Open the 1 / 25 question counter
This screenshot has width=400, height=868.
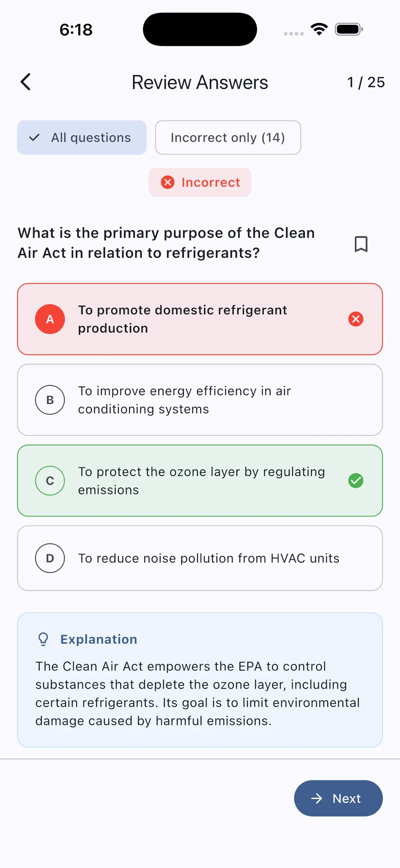[366, 82]
